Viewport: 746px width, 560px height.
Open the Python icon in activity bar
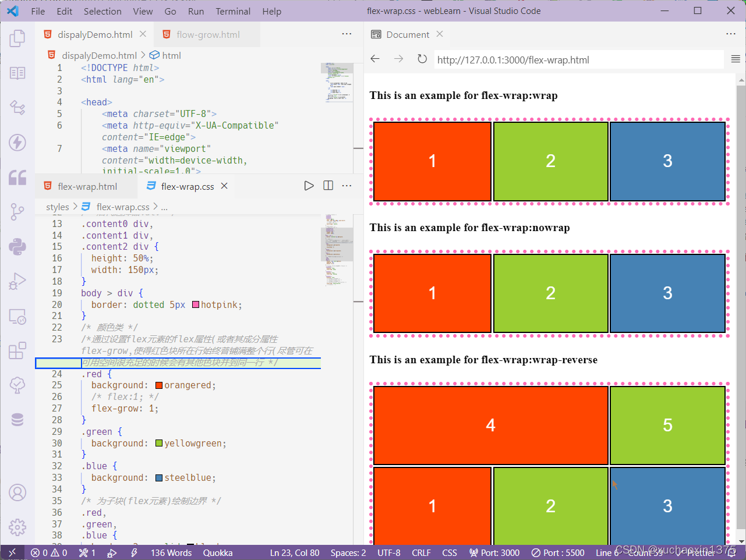[17, 246]
